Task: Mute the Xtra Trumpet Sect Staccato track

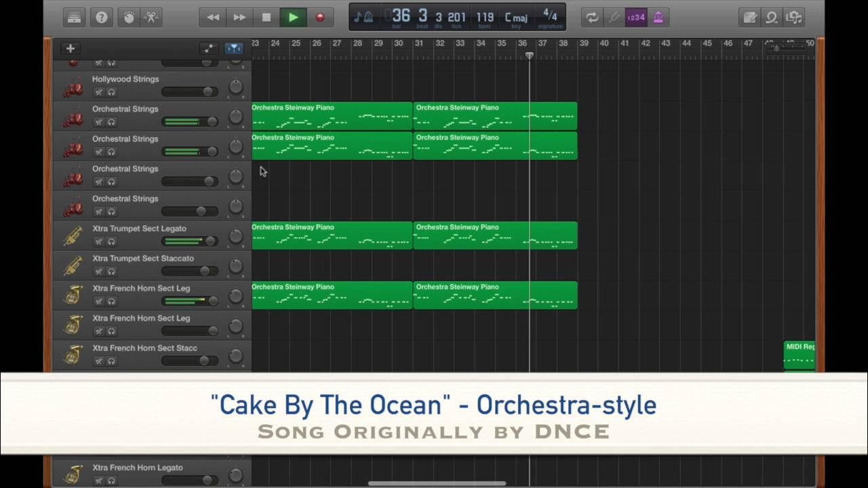Action: [99, 271]
